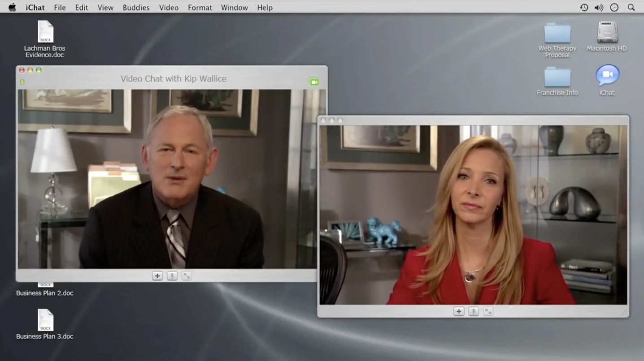Zoom the Video Chat with Kip Wallice window
The image size is (644, 361).
click(x=39, y=70)
